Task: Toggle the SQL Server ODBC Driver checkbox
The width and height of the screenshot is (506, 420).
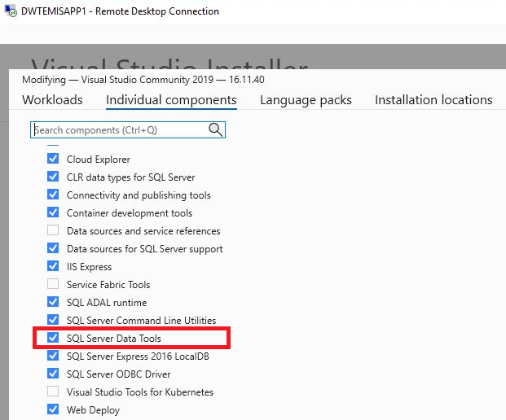Action: [53, 374]
